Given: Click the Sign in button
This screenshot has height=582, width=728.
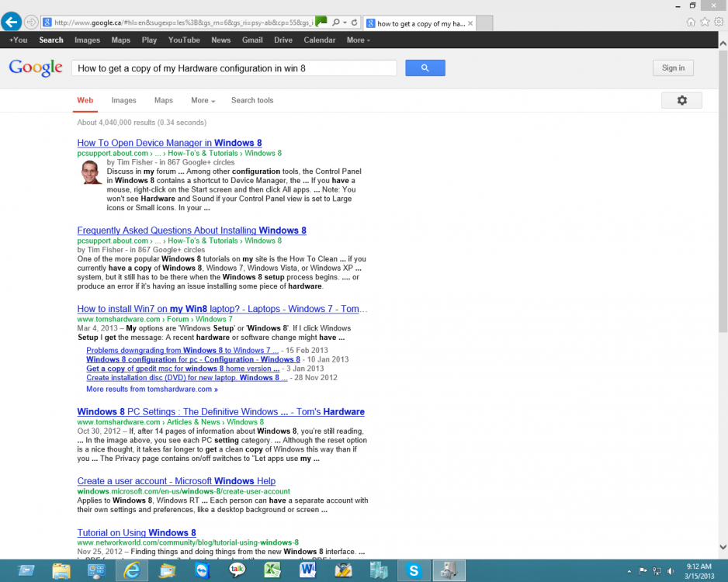Looking at the screenshot, I should click(x=673, y=68).
